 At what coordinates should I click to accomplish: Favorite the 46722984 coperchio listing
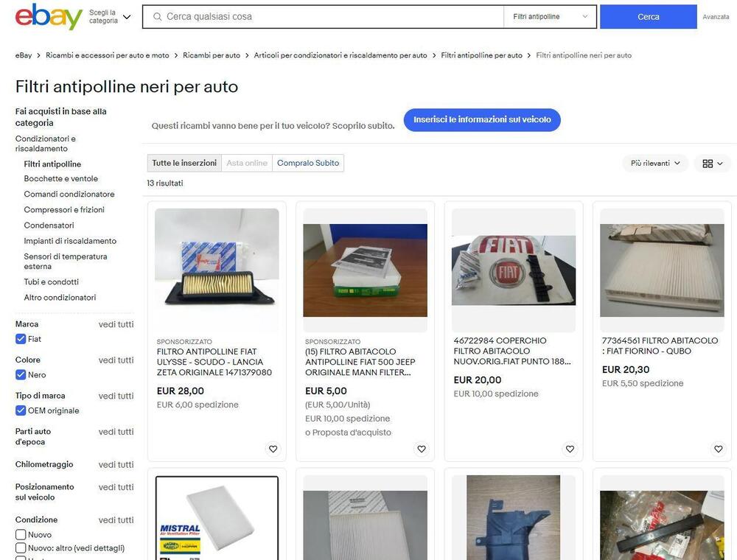click(570, 449)
